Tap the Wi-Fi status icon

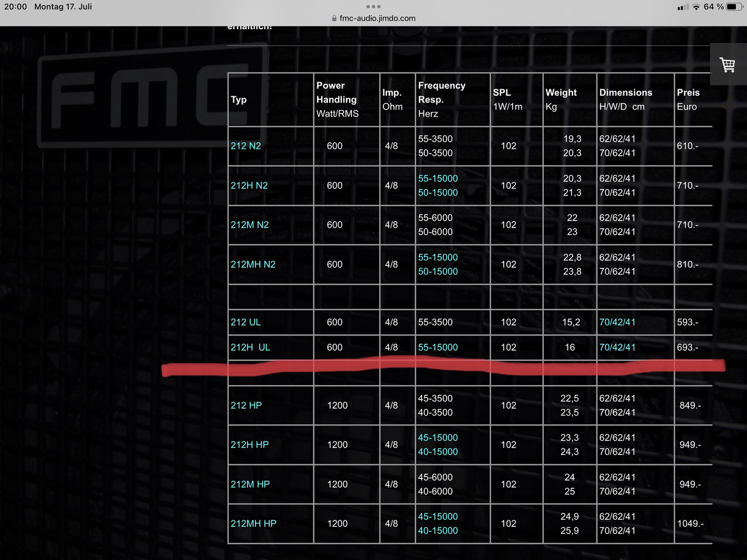(x=696, y=6)
